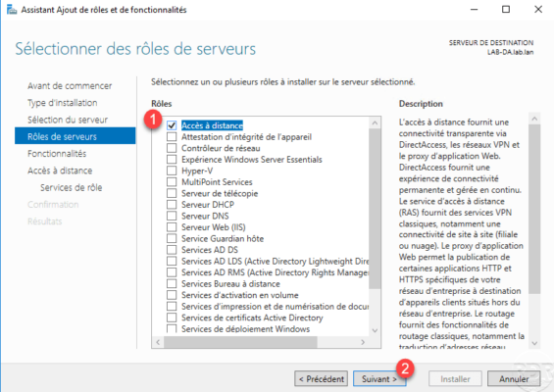The image size is (554, 392).
Task: Cancel the wizard with Annuler
Action: (x=514, y=379)
